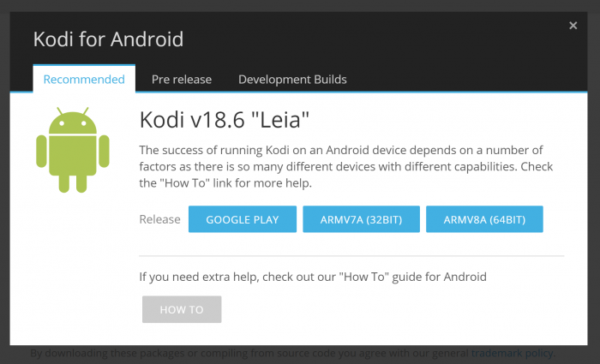The image size is (600, 364).
Task: Click the green Android robot icon
Action: tap(73, 150)
